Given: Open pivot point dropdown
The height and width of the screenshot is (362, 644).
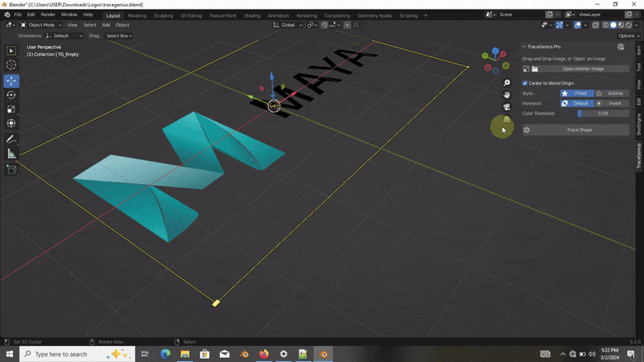Looking at the screenshot, I should (312, 25).
